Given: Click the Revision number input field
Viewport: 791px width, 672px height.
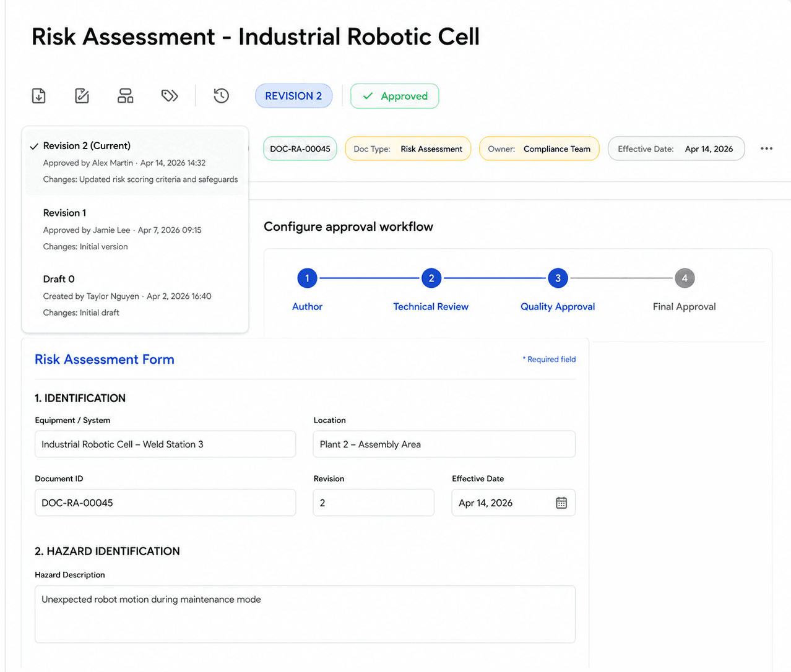Looking at the screenshot, I should coord(374,502).
